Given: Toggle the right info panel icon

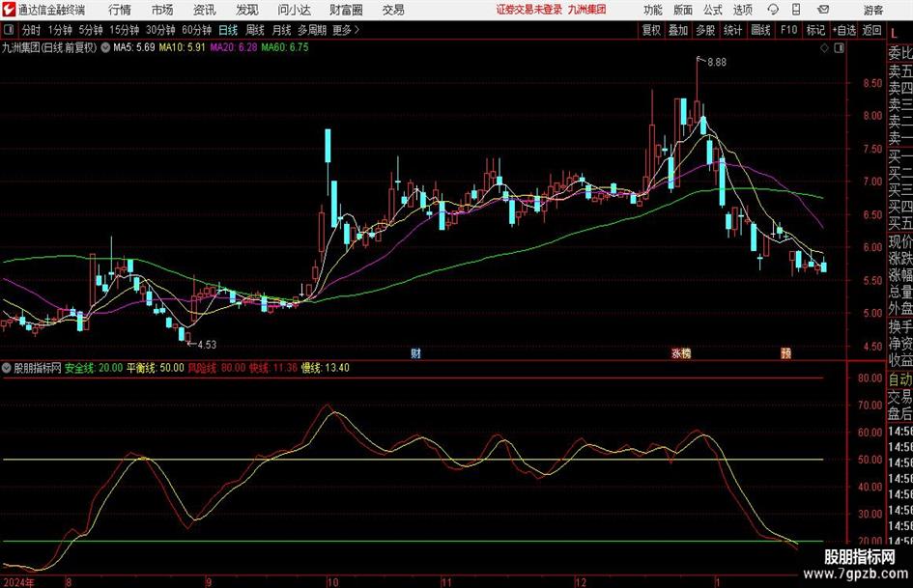Looking at the screenshot, I should coord(839,48).
